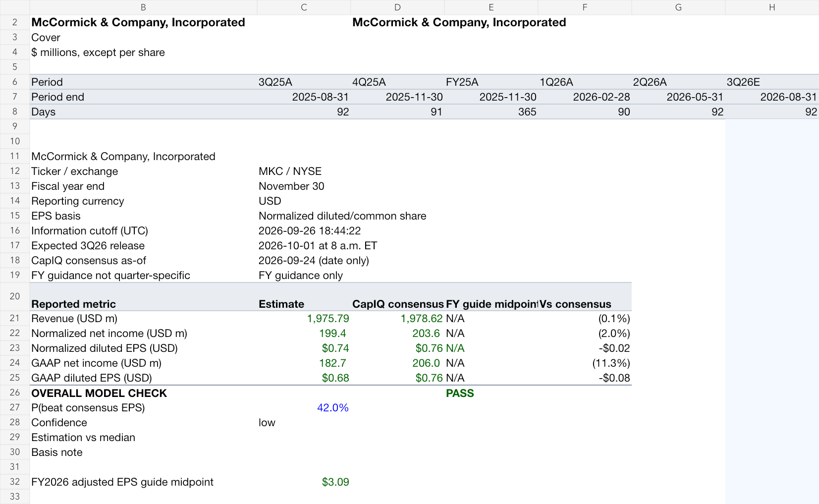Image resolution: width=819 pixels, height=504 pixels.
Task: Click 'P(beat consensus EPS)' label cell
Action: (143, 407)
